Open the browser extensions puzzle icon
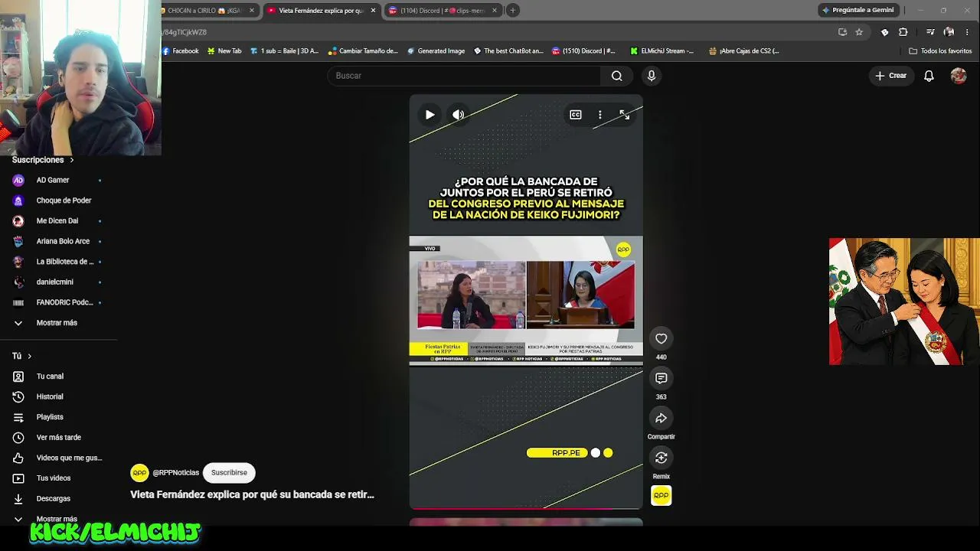This screenshot has width=980, height=551. pos(903,32)
